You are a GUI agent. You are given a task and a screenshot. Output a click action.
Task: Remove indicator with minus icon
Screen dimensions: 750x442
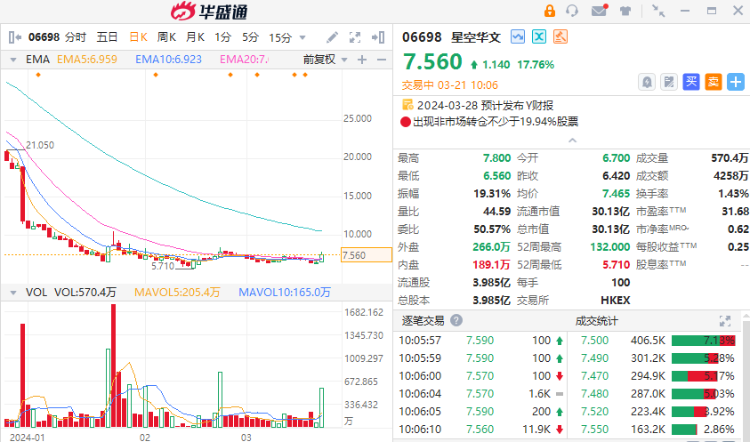(x=381, y=60)
